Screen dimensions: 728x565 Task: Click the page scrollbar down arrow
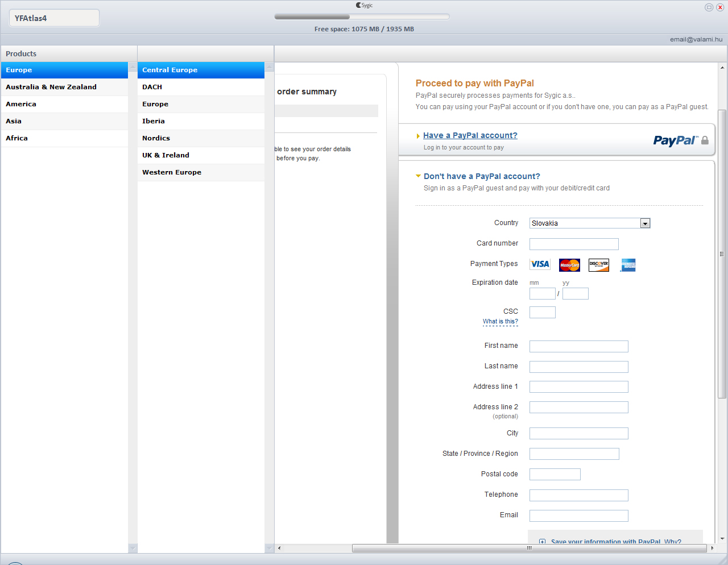(x=722, y=539)
